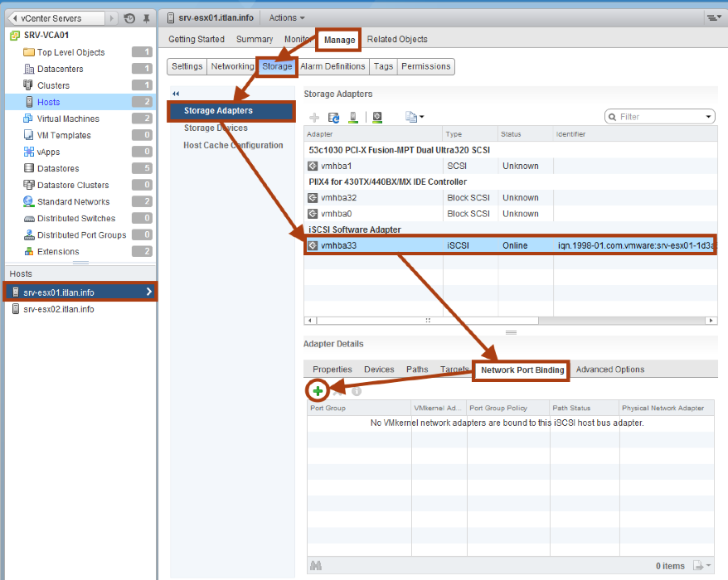728x580 pixels.
Task: Open the export dropdown beside 0 items
Action: [x=701, y=566]
